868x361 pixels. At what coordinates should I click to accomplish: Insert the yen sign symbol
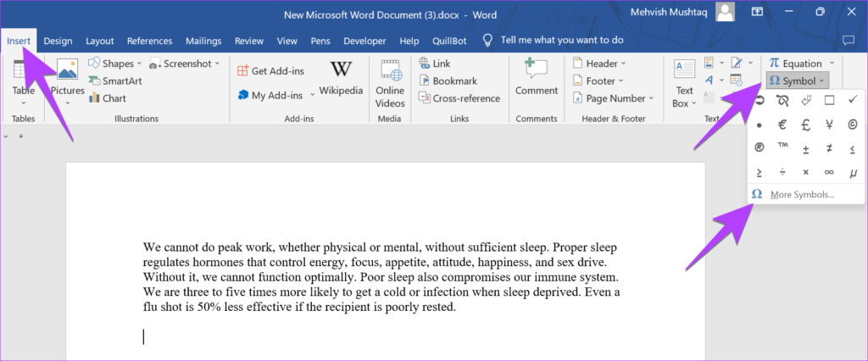click(829, 125)
